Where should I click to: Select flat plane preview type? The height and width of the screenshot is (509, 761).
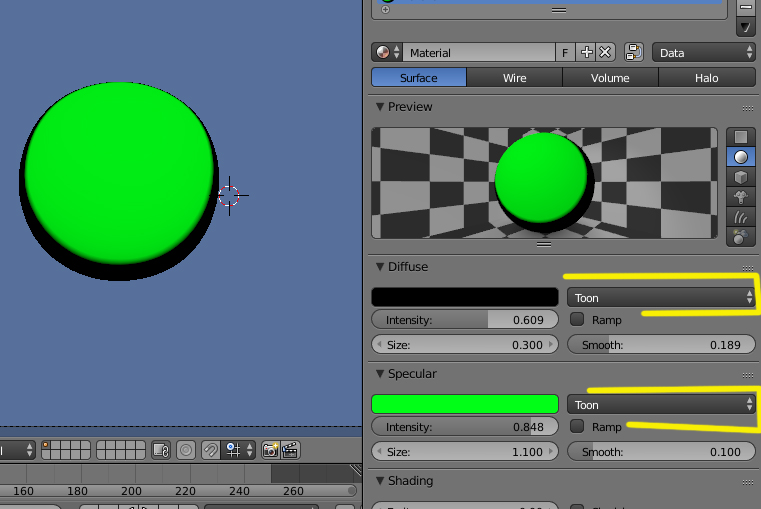coord(741,137)
